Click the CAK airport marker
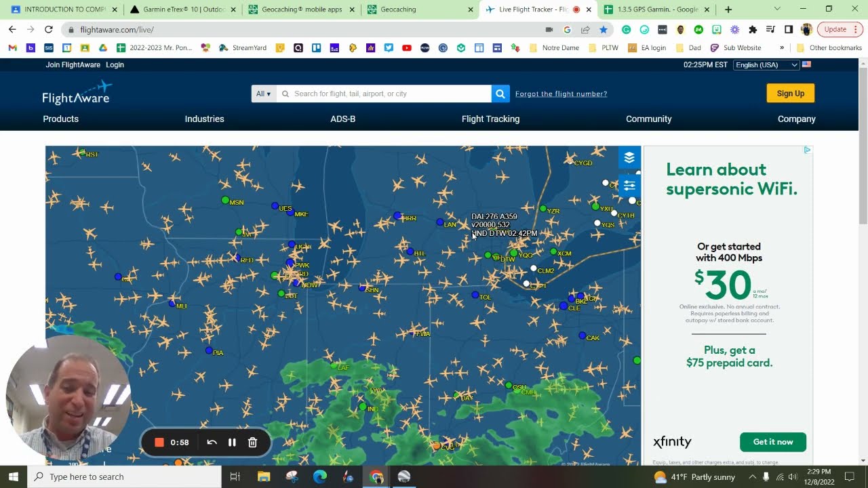The height and width of the screenshot is (488, 868). (x=583, y=336)
